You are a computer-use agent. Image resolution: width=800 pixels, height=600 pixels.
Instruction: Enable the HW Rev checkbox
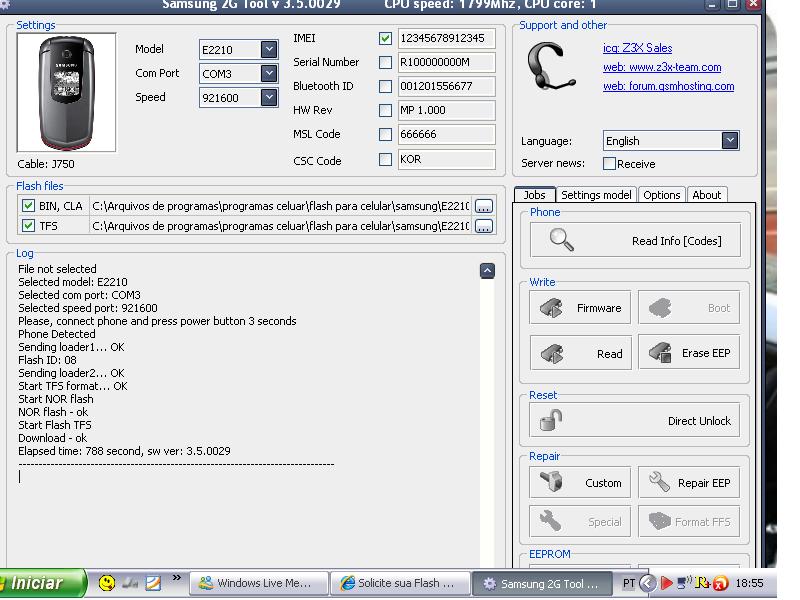tap(385, 110)
